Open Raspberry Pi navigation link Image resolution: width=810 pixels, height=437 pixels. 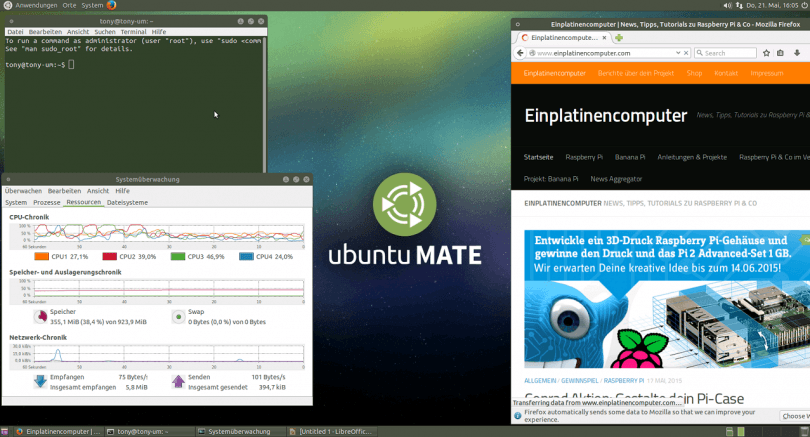[584, 157]
